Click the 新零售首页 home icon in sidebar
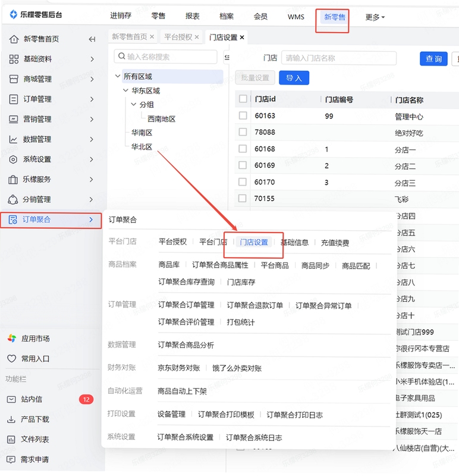Screen dimensions: 459x476 tap(14, 39)
